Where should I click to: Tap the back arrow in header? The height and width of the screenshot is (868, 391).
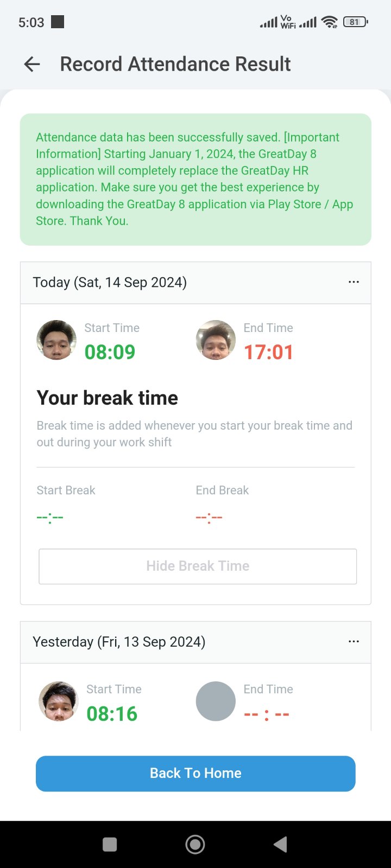(x=32, y=64)
